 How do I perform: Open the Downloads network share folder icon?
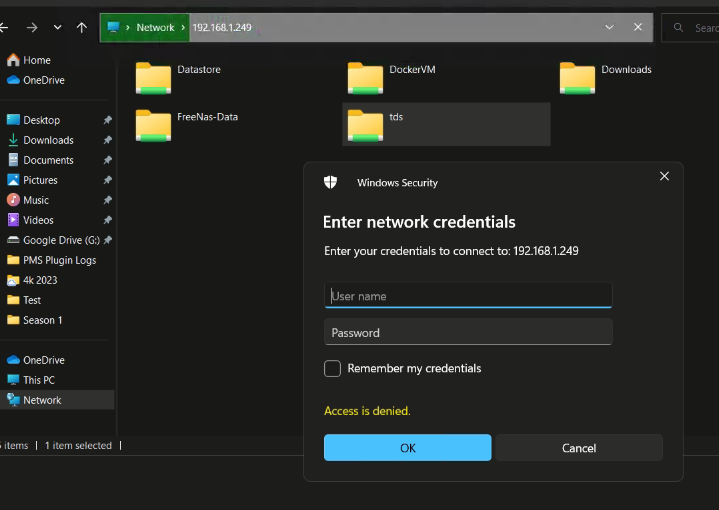click(577, 76)
